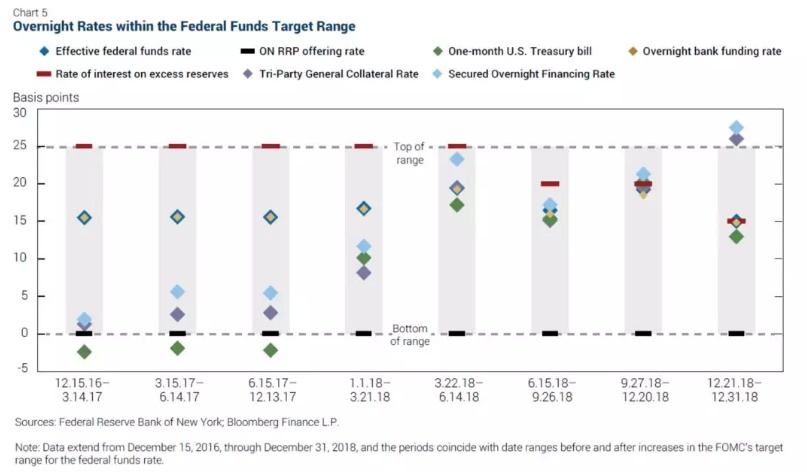Click the green diamond in the 3.22.18–6.14.18 column
This screenshot has height=473, width=807.
pyautogui.click(x=456, y=205)
